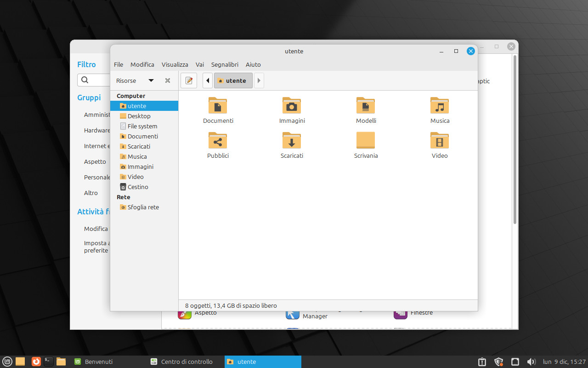Open the Musica folder icon
Image resolution: width=588 pixels, height=368 pixels.
(440, 106)
